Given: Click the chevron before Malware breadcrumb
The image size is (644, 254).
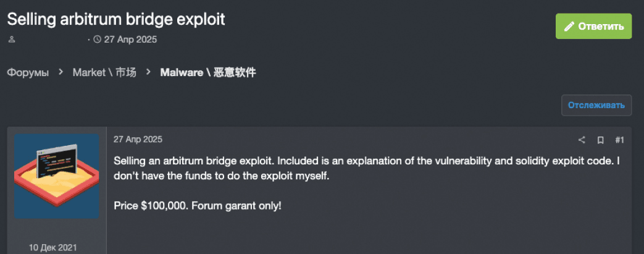Looking at the screenshot, I should (x=148, y=72).
